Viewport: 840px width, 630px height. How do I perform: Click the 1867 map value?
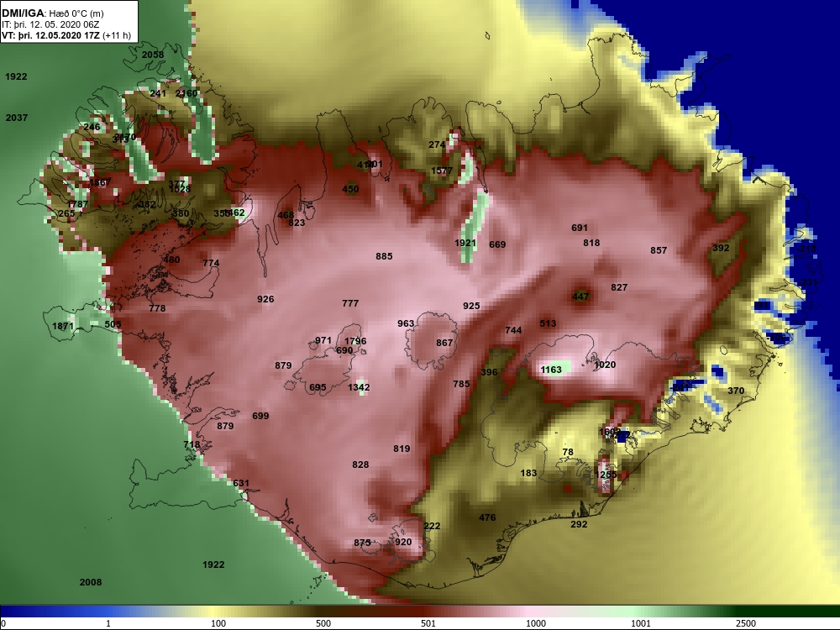[100, 182]
